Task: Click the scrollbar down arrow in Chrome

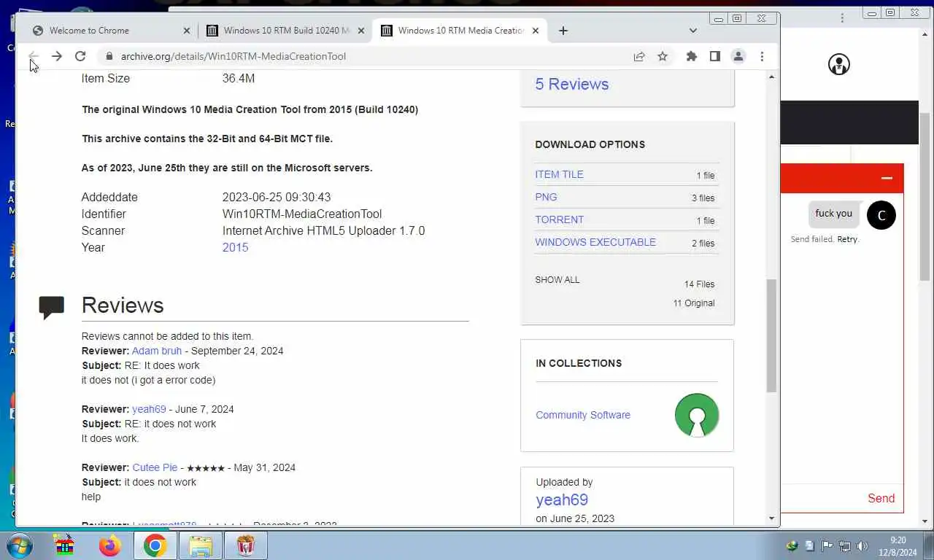Action: click(772, 518)
